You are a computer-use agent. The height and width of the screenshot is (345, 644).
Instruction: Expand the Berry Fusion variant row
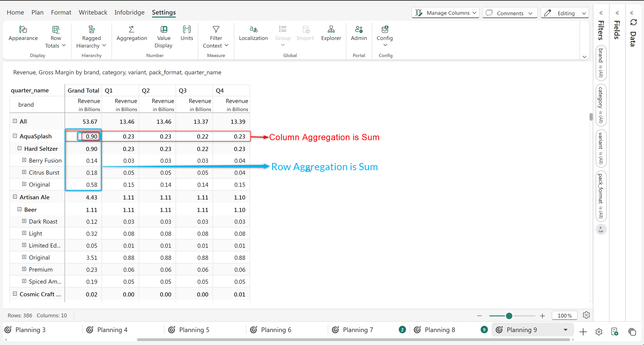[x=24, y=160]
